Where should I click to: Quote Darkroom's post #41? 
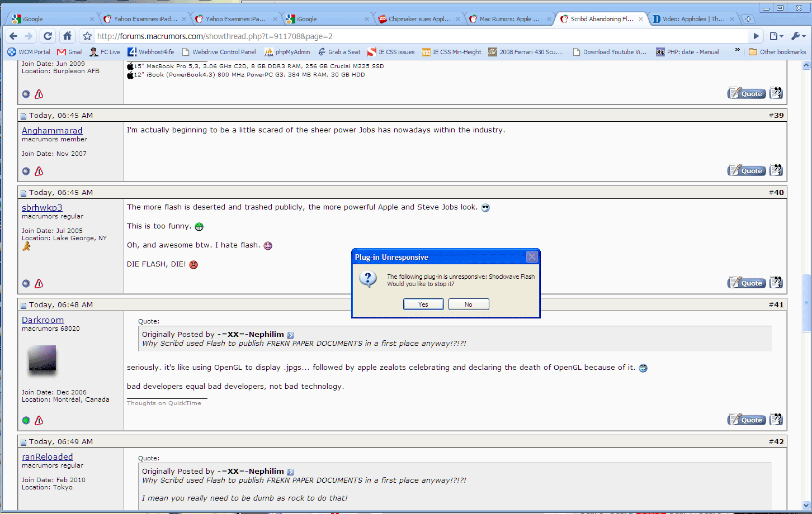(747, 420)
